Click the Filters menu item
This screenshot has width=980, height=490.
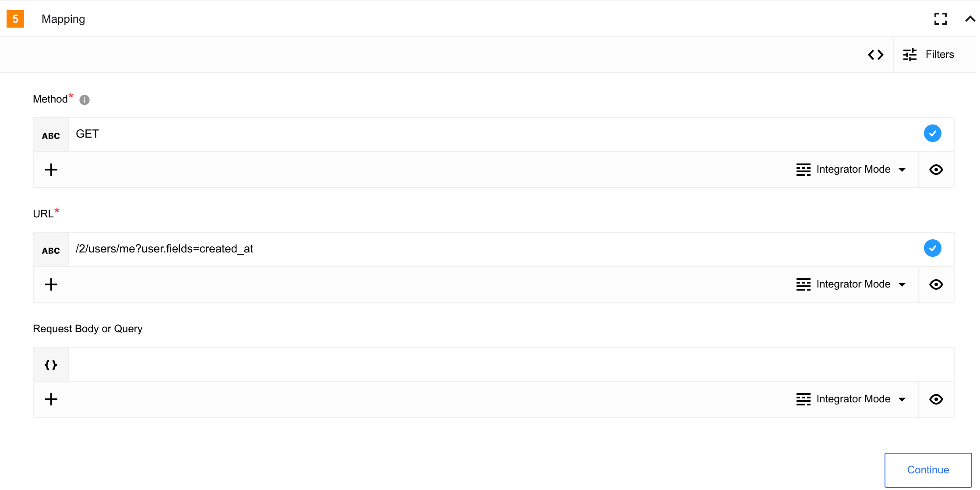940,54
